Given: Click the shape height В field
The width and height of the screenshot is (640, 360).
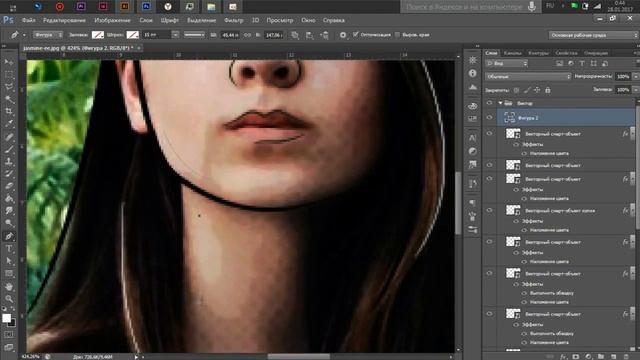Looking at the screenshot, I should click(273, 35).
